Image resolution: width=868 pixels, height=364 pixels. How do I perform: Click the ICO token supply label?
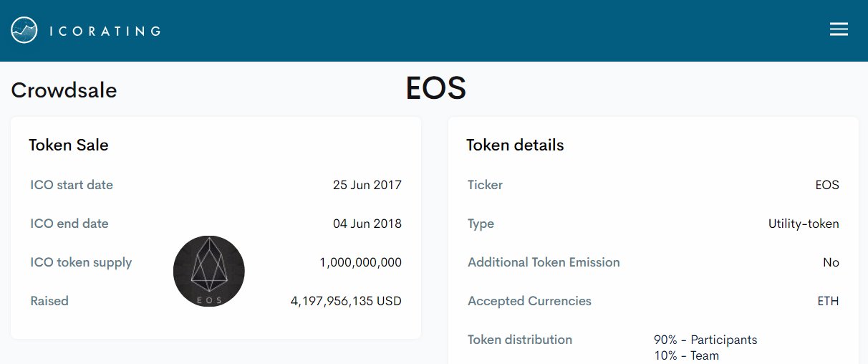coord(81,262)
